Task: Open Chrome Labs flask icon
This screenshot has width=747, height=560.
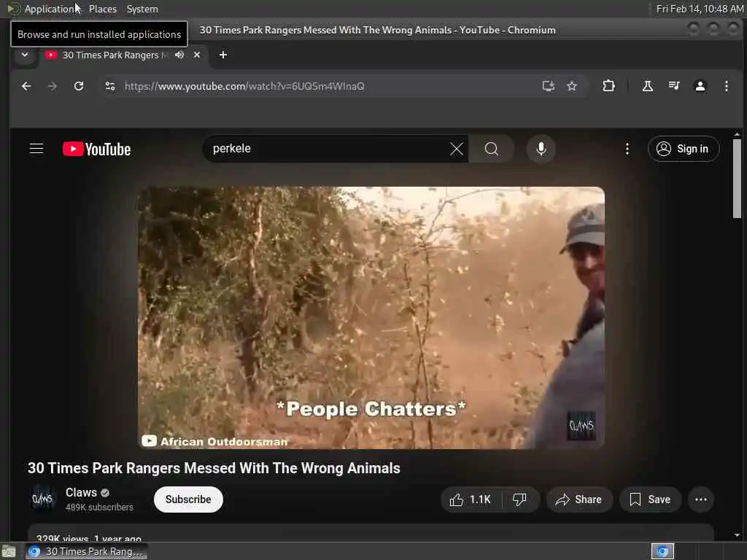Action: (x=648, y=86)
